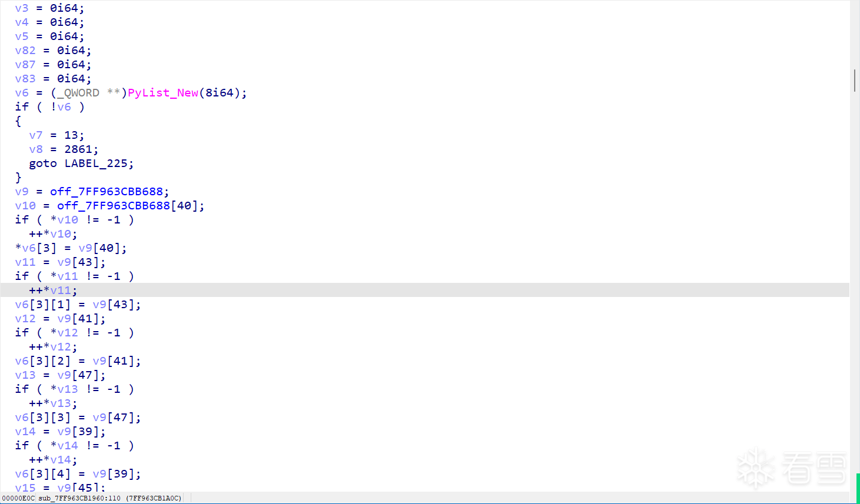Click the v6 variable in PyList_New assignment
860x504 pixels.
(22, 93)
